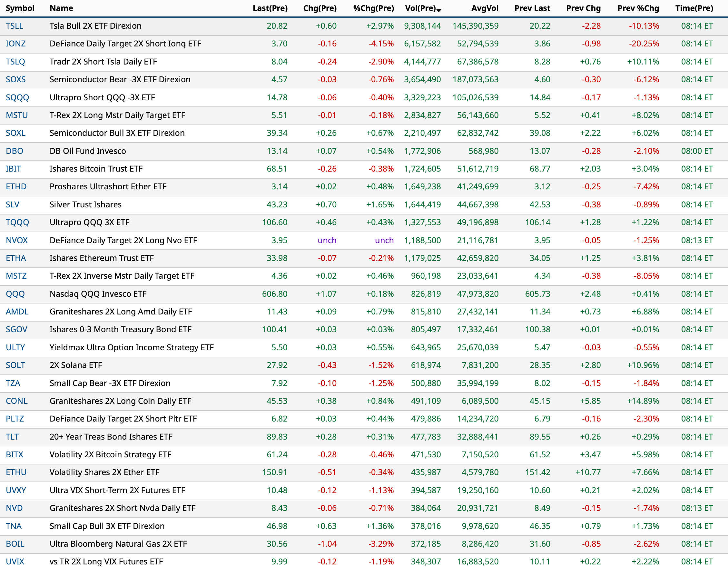This screenshot has width=728, height=567.
Task: Sort by AvgVol column header
Action: point(484,8)
